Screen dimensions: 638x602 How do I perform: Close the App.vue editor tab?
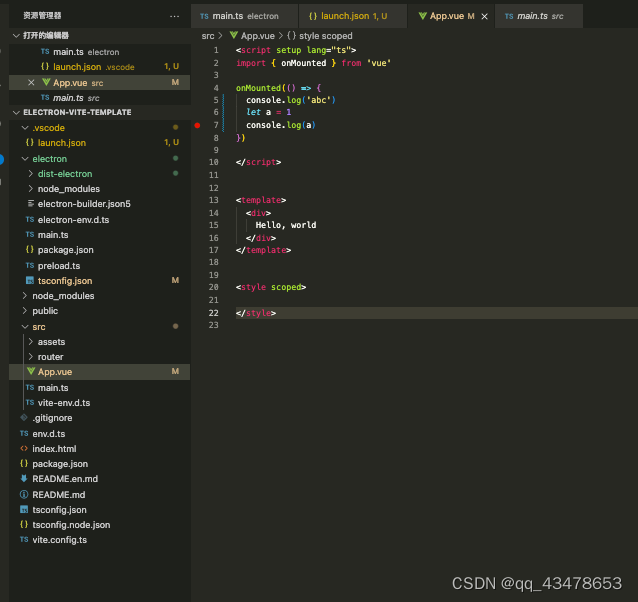click(484, 16)
